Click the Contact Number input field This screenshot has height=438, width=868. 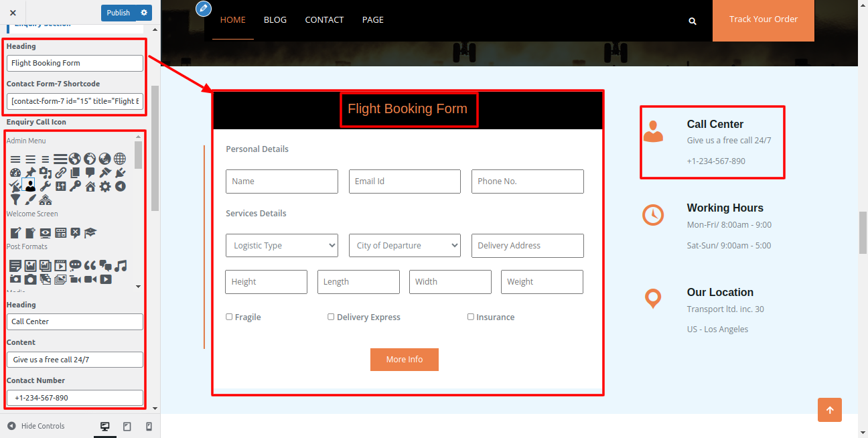[x=75, y=398]
